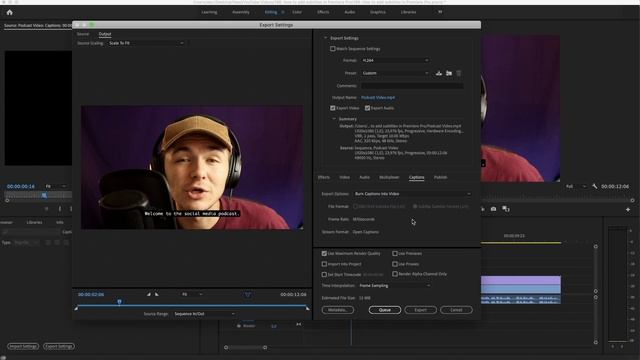Click the Out point handle of the preview bar

[308, 308]
